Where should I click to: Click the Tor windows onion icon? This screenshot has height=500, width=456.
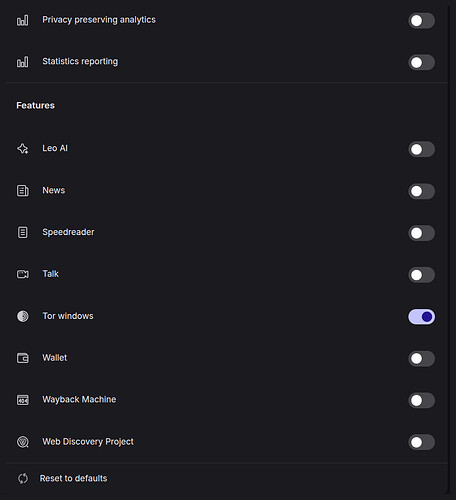tap(23, 316)
